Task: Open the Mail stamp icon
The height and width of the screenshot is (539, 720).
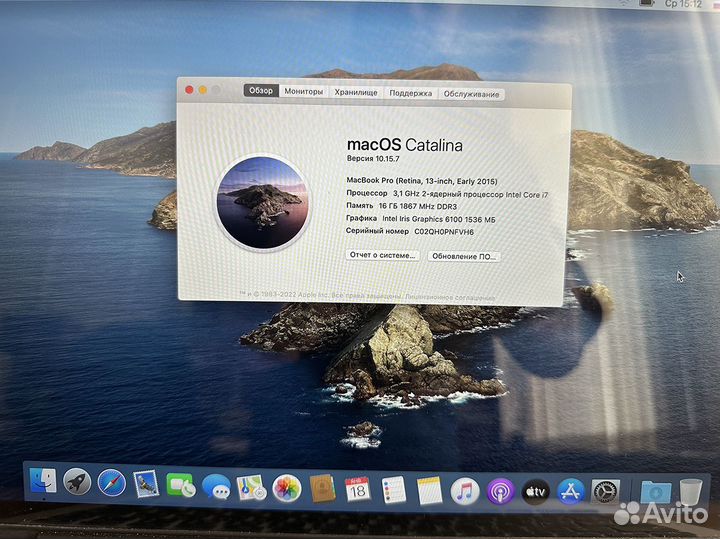Action: 146,484
